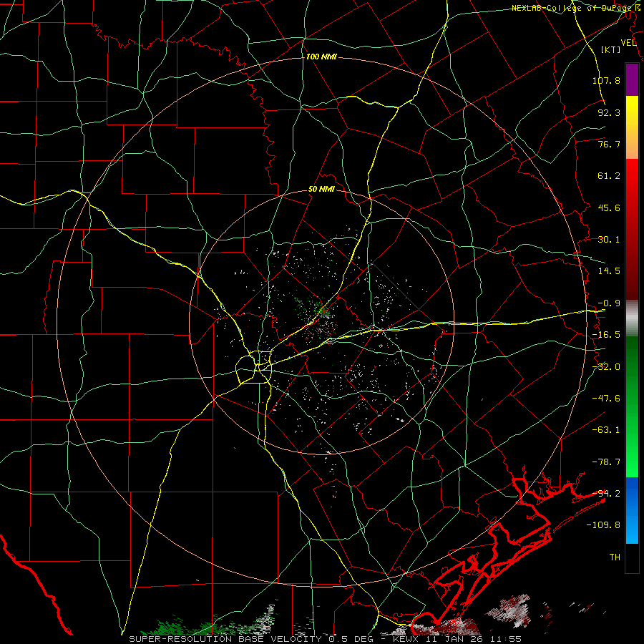Click the 11 JAN 26 date stamp
The image size is (644, 644).
(454, 639)
